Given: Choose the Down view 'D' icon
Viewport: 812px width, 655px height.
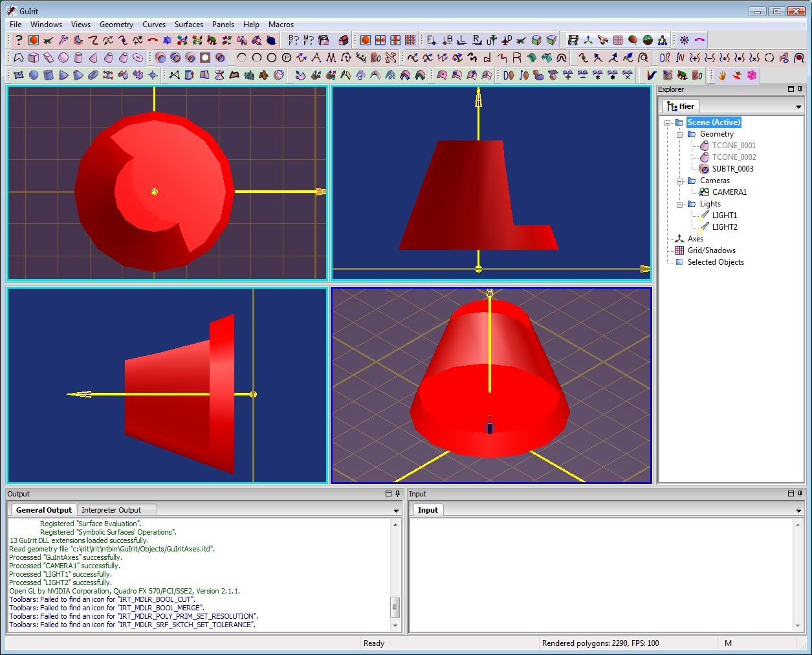Looking at the screenshot, I should [507, 40].
